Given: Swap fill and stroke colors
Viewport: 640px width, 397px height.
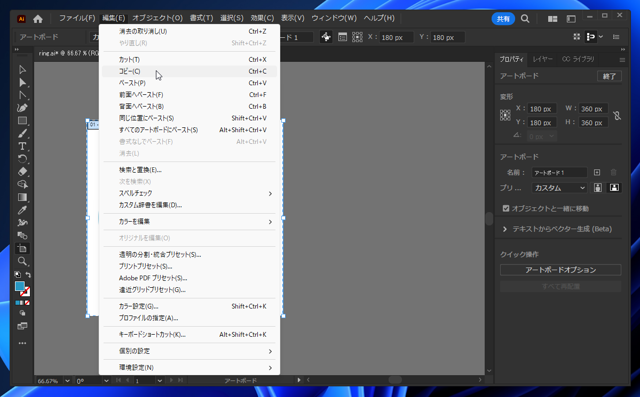Looking at the screenshot, I should pyautogui.click(x=28, y=275).
